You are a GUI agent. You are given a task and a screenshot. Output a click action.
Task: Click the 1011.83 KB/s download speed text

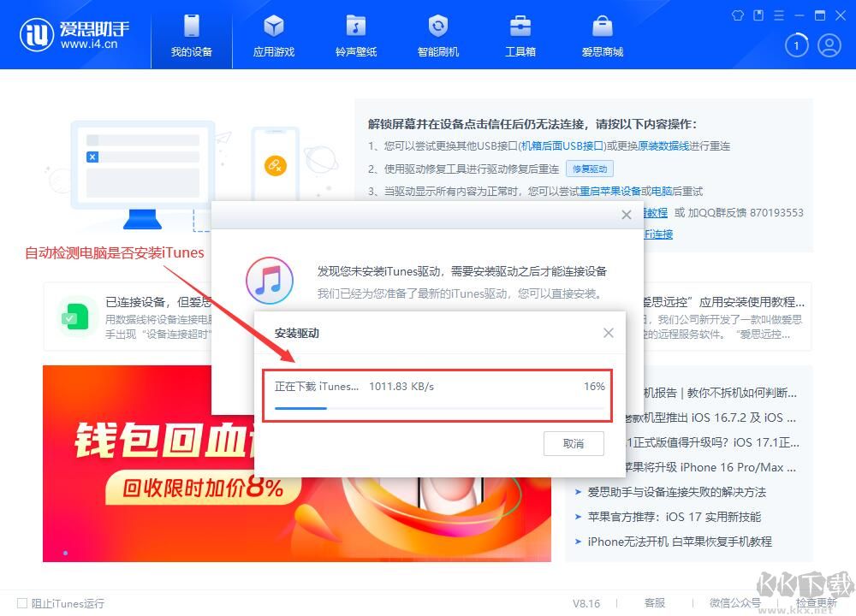(401, 387)
